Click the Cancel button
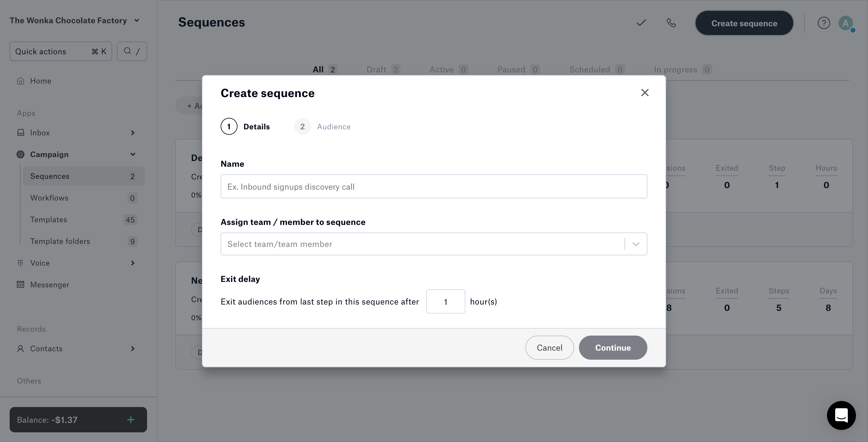 click(x=549, y=348)
